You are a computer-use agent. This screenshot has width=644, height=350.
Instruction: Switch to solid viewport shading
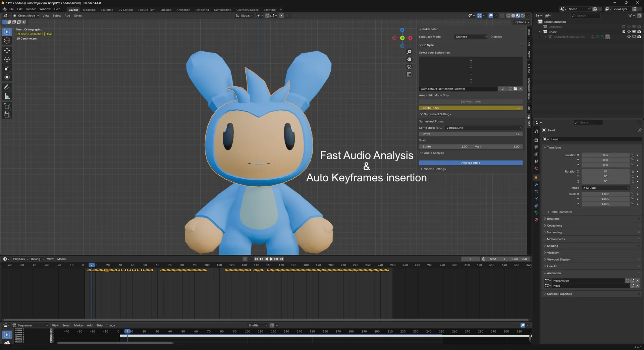[x=513, y=15]
